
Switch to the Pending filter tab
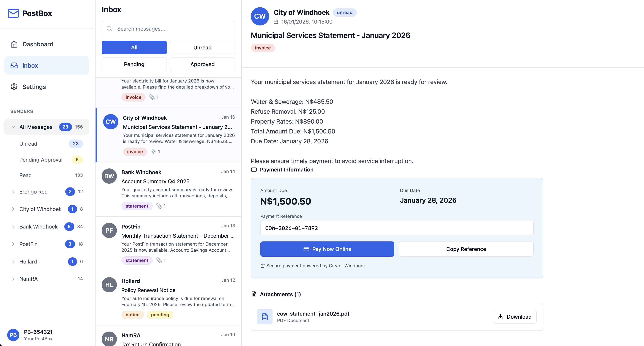click(x=134, y=64)
